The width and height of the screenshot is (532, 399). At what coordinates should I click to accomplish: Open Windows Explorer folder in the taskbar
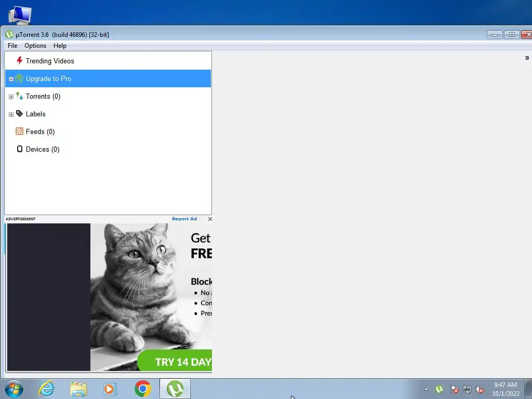tap(78, 389)
